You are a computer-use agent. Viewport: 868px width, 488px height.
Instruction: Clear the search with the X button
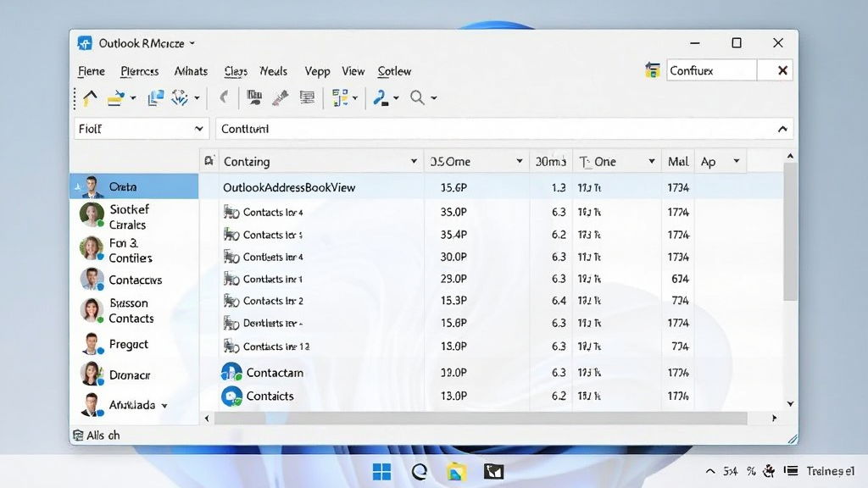(782, 70)
